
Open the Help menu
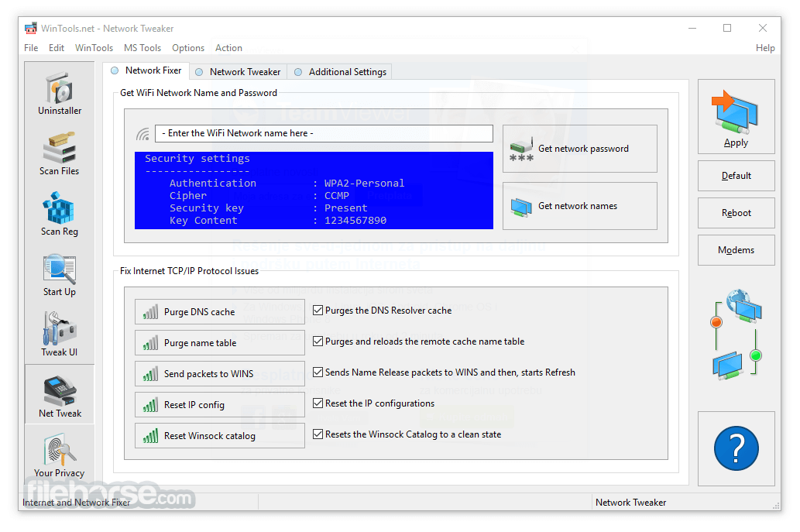tap(765, 48)
